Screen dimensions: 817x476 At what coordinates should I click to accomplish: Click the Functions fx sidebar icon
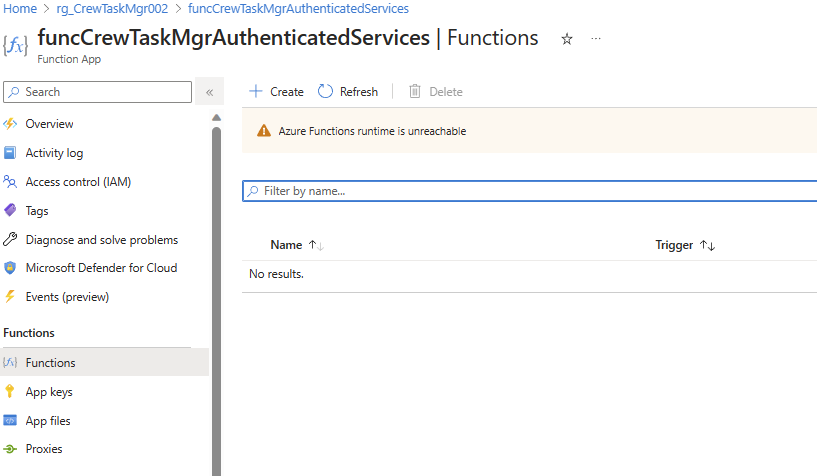coord(10,362)
